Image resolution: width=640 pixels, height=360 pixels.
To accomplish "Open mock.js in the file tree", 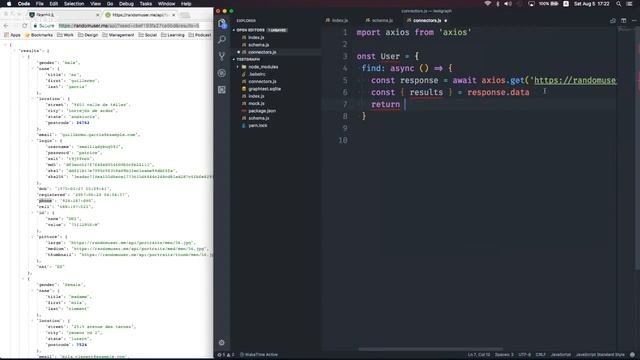I will tap(256, 104).
